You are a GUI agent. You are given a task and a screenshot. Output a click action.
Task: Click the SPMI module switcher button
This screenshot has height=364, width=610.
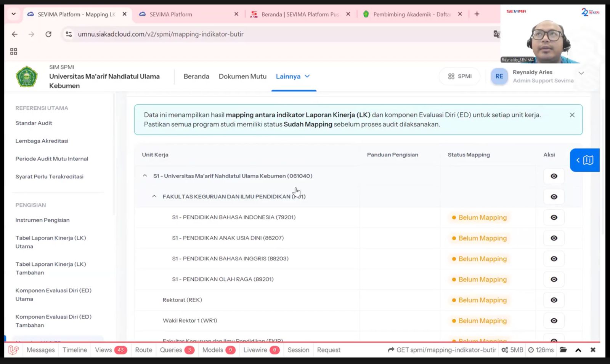[x=460, y=76]
